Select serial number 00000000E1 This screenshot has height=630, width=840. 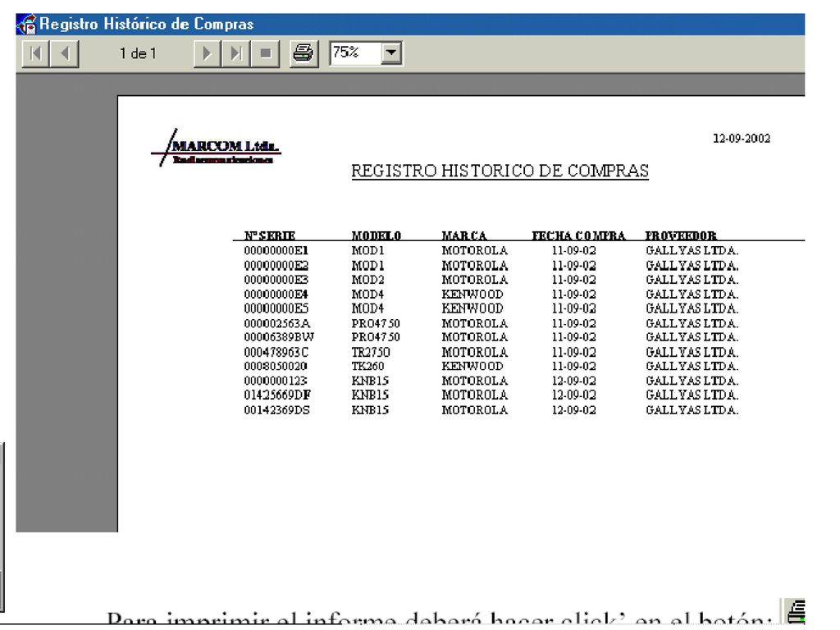[x=276, y=251]
